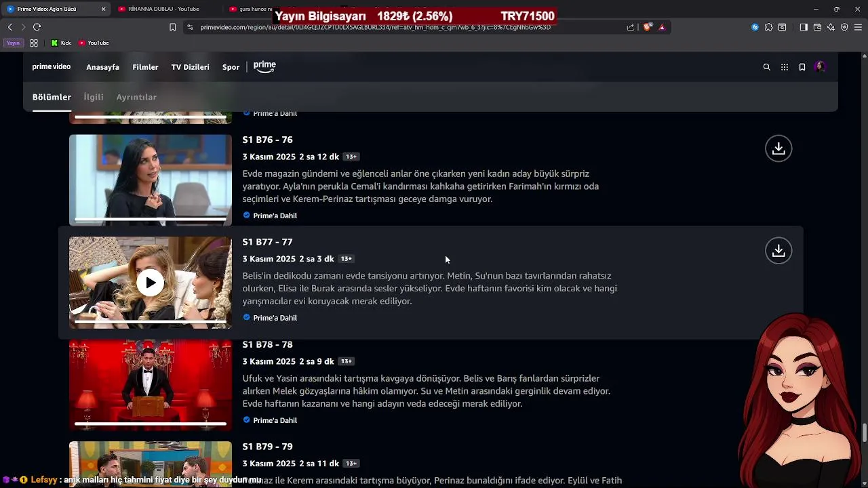Click the '2 sa 12 dk' duration text

coord(319,157)
